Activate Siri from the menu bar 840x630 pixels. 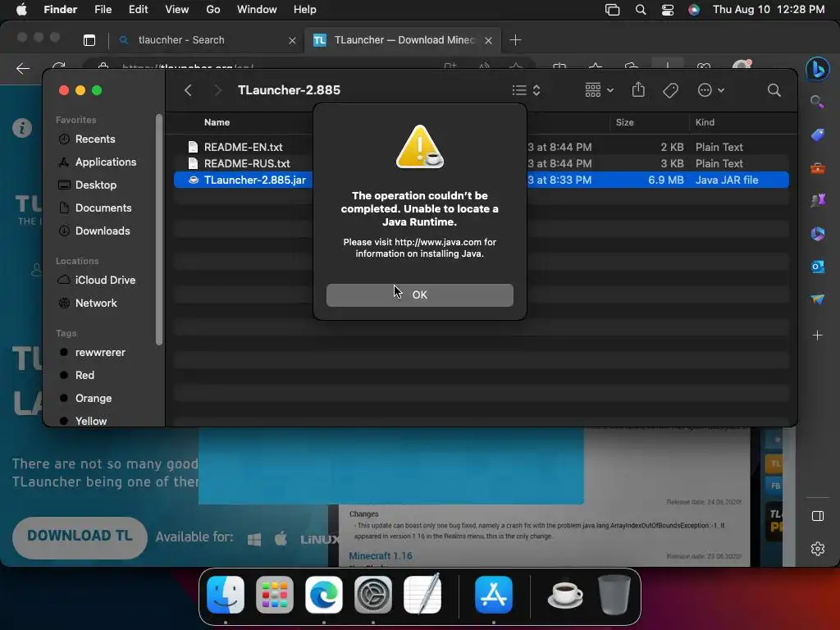coord(694,10)
